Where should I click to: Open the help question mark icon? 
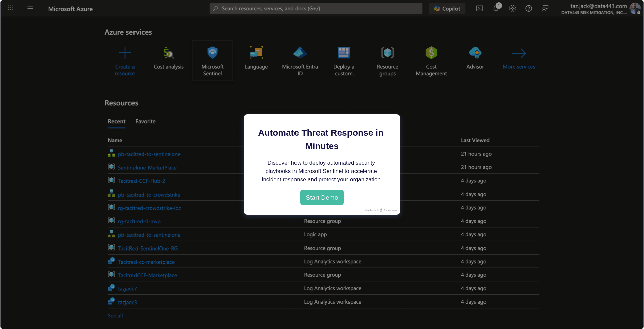[x=529, y=8]
